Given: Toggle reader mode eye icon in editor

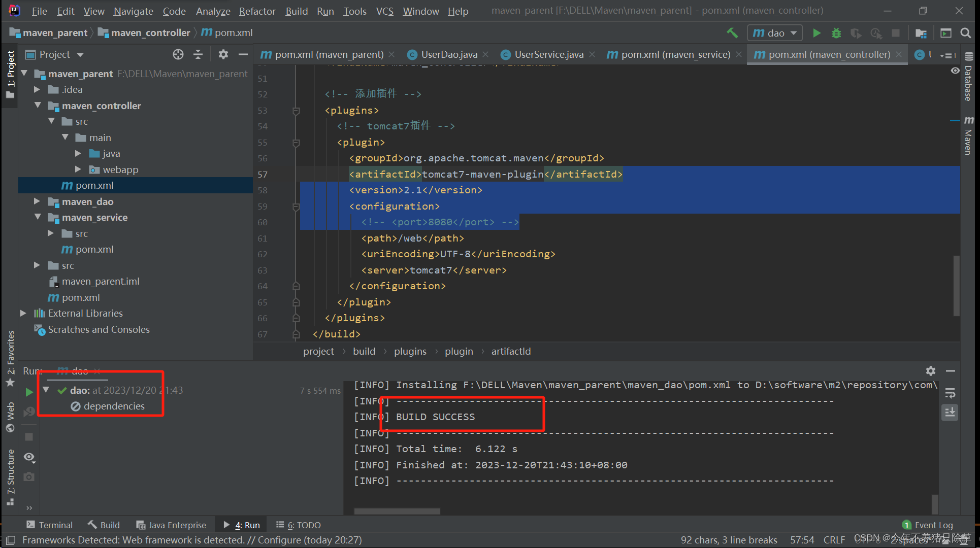Looking at the screenshot, I should click(x=955, y=71).
